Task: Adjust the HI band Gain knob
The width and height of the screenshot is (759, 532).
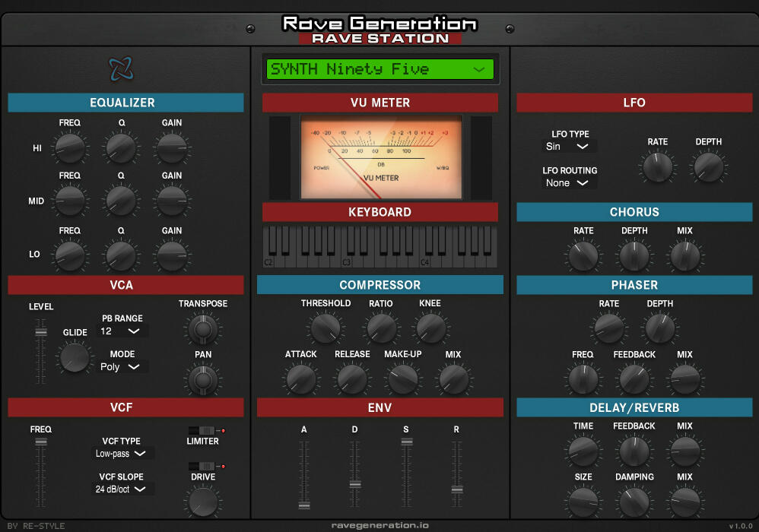Action: coord(171,146)
